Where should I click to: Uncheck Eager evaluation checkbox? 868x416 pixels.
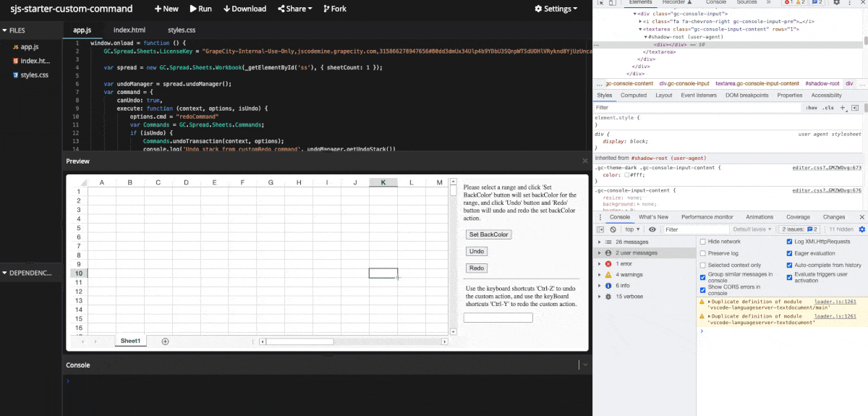click(789, 253)
